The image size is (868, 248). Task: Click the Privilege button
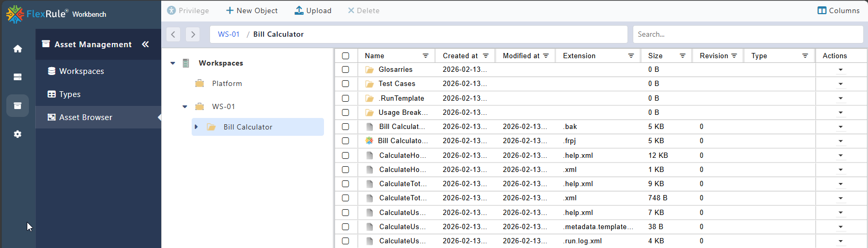pos(188,10)
